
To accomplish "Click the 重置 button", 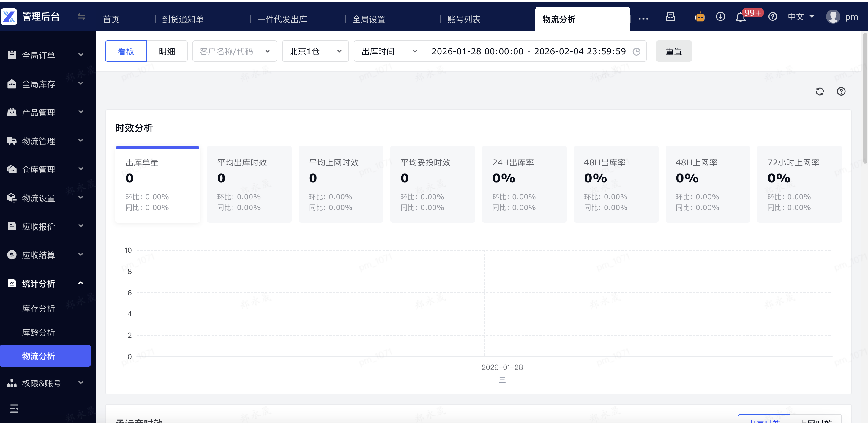I will tap(673, 51).
